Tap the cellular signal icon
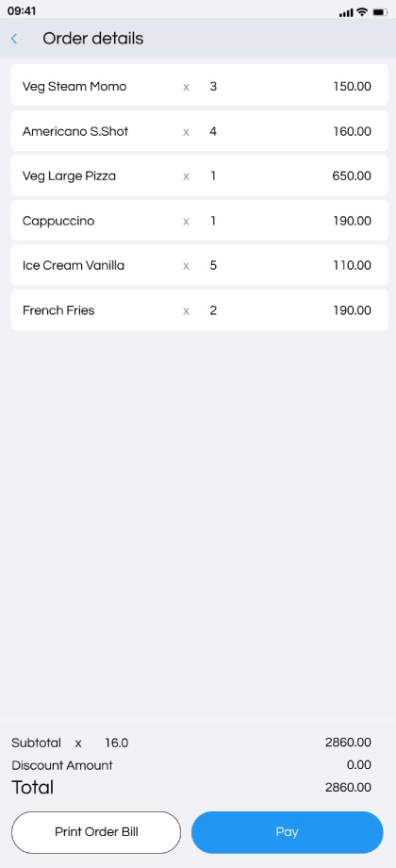The height and width of the screenshot is (868, 396). [x=346, y=12]
